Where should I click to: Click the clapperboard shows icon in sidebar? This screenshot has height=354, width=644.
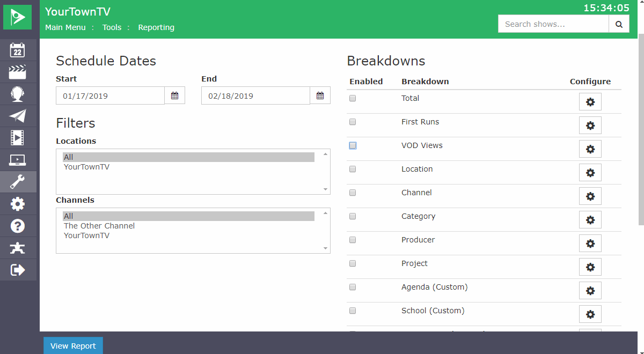pos(18,72)
